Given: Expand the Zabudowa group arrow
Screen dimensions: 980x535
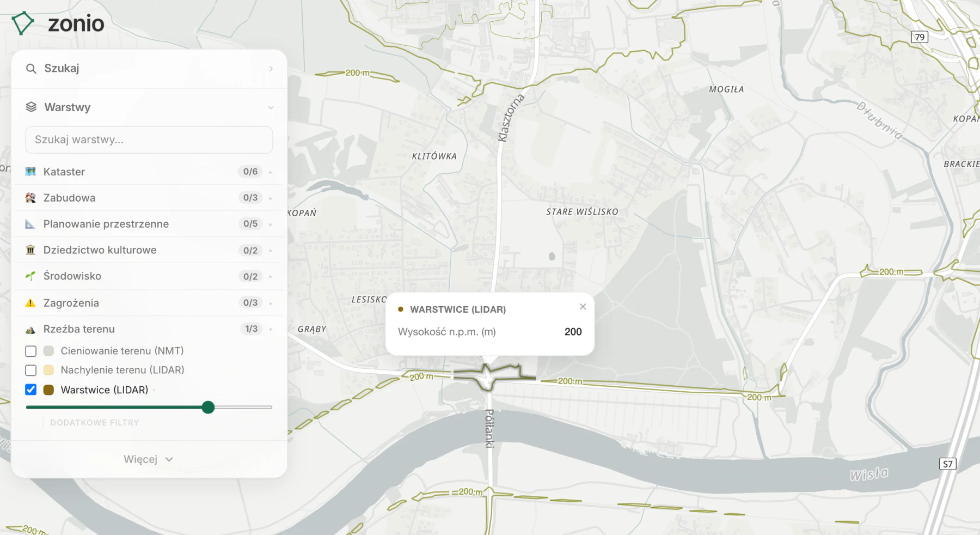Looking at the screenshot, I should (x=271, y=198).
